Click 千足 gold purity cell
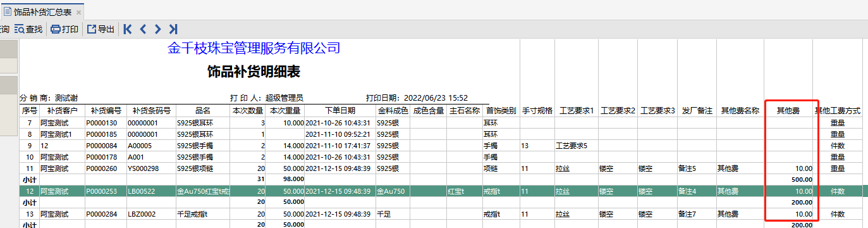868x228 pixels. (384, 213)
